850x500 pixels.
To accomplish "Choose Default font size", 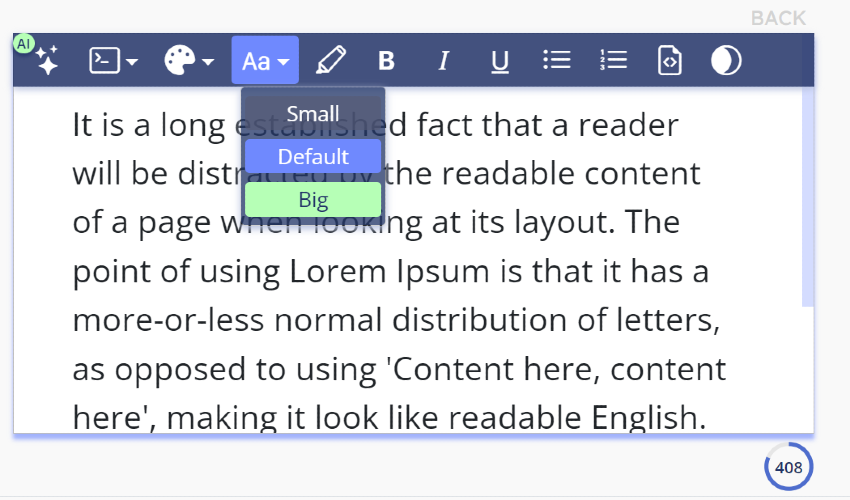I will pos(313,156).
